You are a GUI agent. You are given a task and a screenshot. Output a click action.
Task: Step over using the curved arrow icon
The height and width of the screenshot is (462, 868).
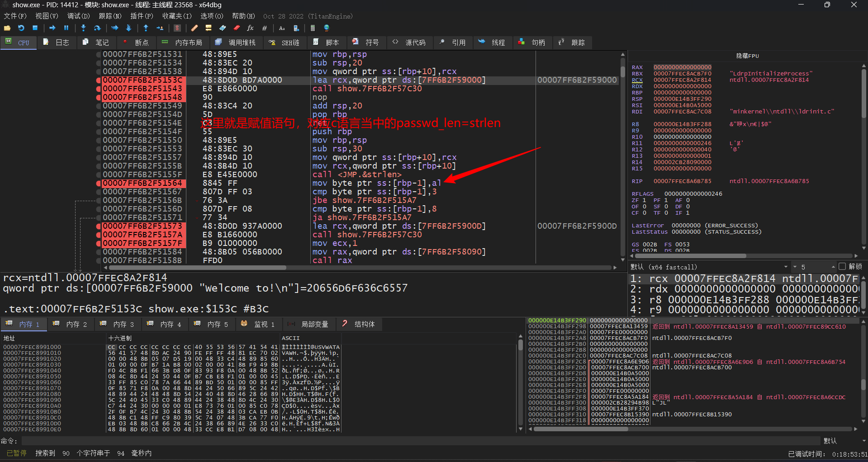tap(97, 28)
